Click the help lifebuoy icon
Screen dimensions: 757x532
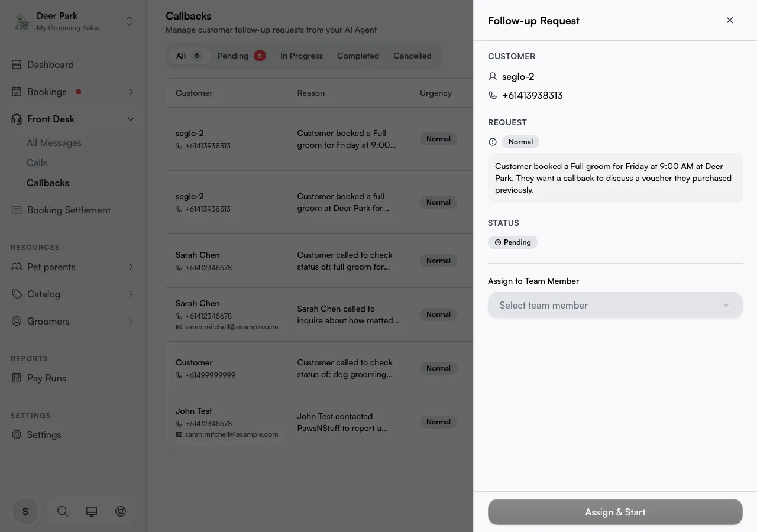coord(121,511)
